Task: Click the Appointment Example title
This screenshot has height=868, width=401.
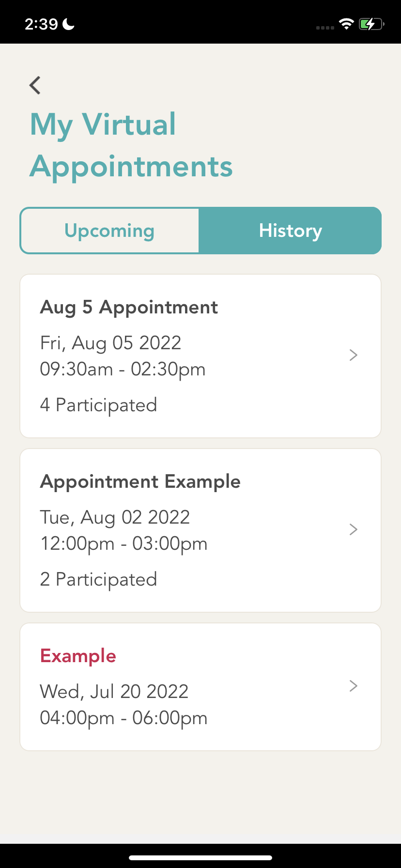Action: [x=140, y=481]
